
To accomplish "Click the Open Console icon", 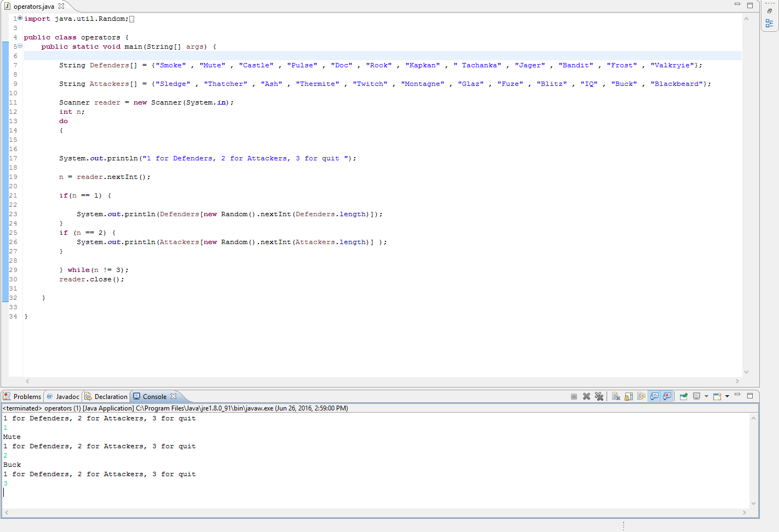I will [x=717, y=397].
